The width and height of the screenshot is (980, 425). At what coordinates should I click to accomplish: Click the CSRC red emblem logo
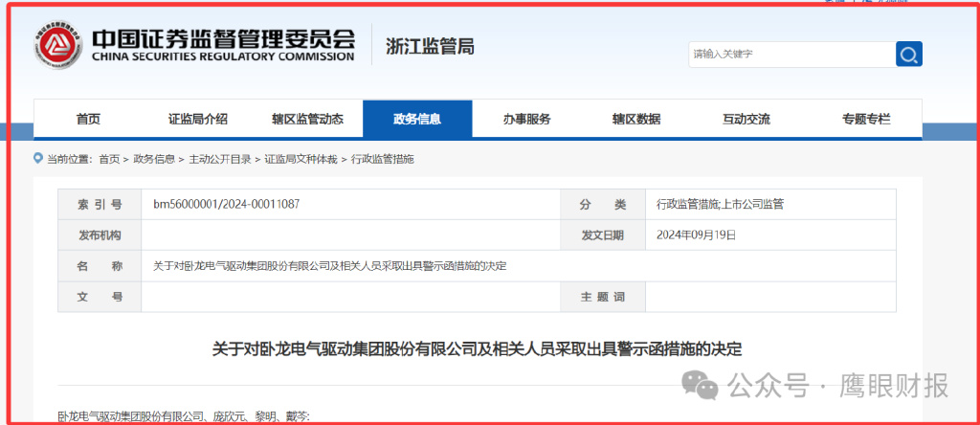click(x=58, y=44)
